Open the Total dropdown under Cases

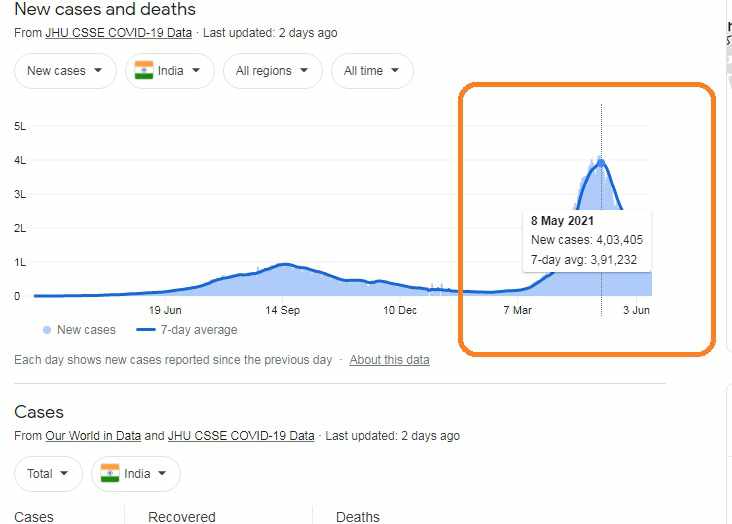click(x=48, y=473)
